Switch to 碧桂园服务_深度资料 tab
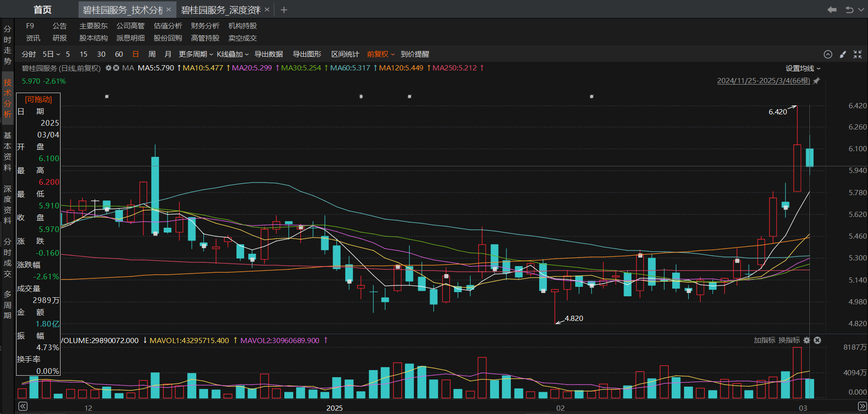868x414 pixels. 220,10
